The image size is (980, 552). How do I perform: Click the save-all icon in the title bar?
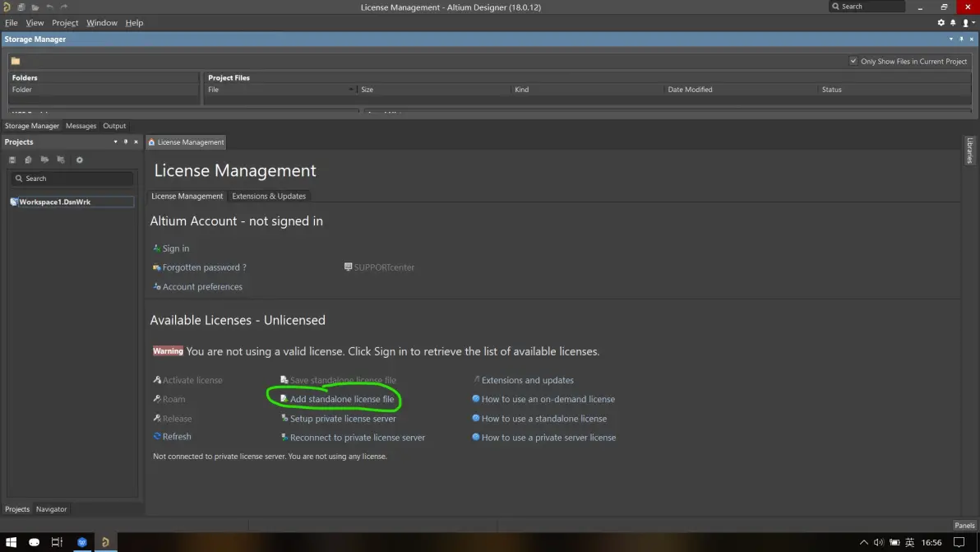[21, 7]
